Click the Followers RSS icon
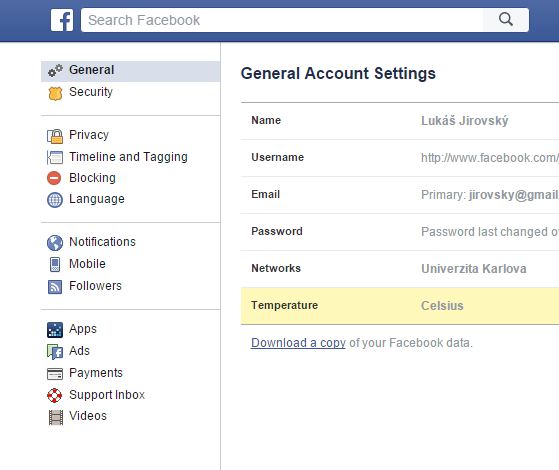This screenshot has height=470, width=559. (x=55, y=287)
